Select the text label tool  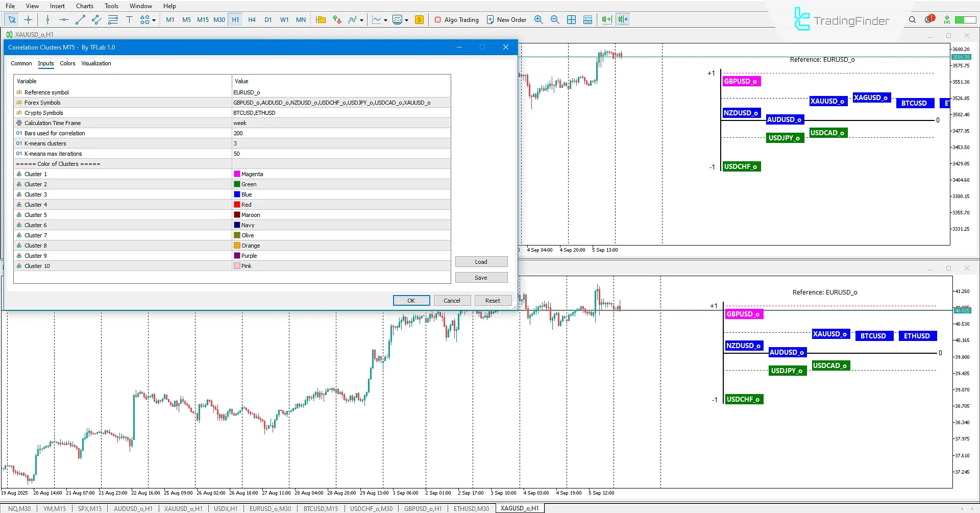pyautogui.click(x=129, y=20)
